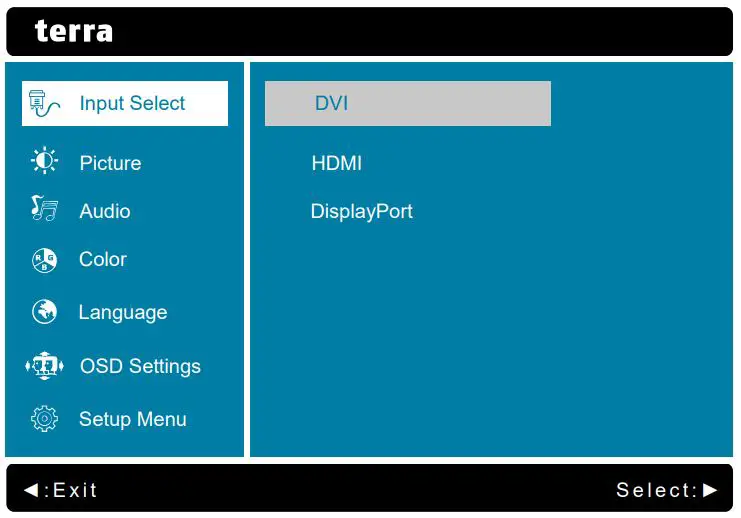Open the OSD Settings menu label
This screenshot has width=741, height=518.
click(140, 366)
